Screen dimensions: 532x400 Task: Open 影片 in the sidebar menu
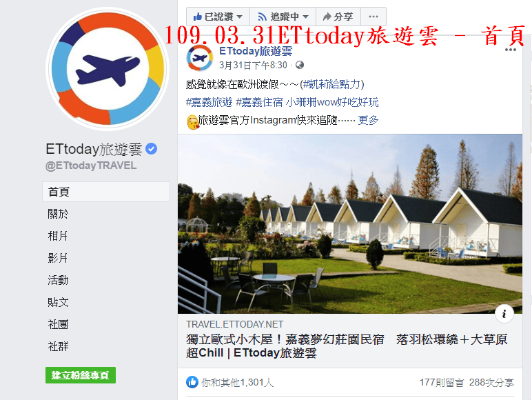pos(58,258)
